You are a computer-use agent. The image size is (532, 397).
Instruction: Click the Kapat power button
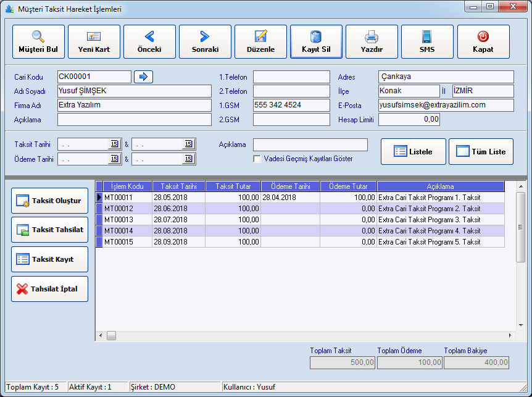[483, 42]
